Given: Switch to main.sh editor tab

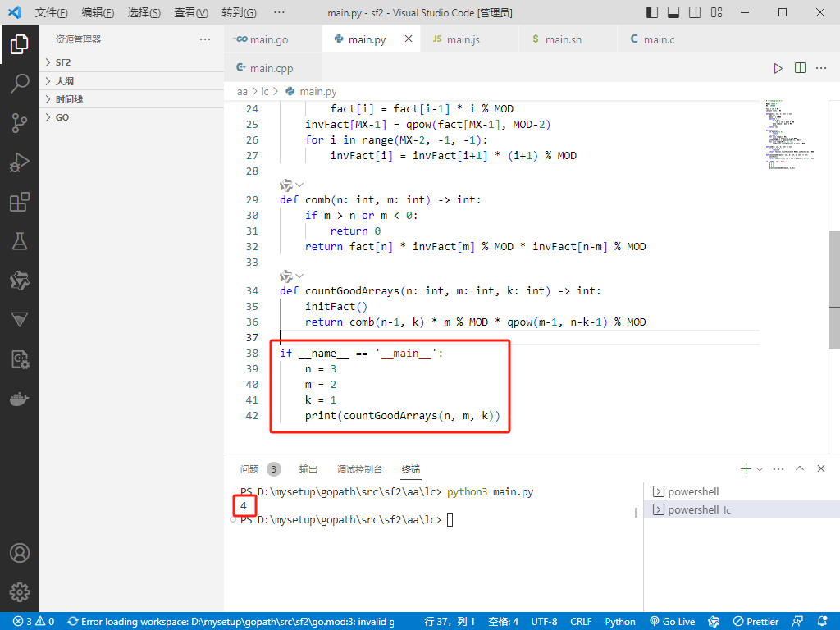Looking at the screenshot, I should pos(568,39).
